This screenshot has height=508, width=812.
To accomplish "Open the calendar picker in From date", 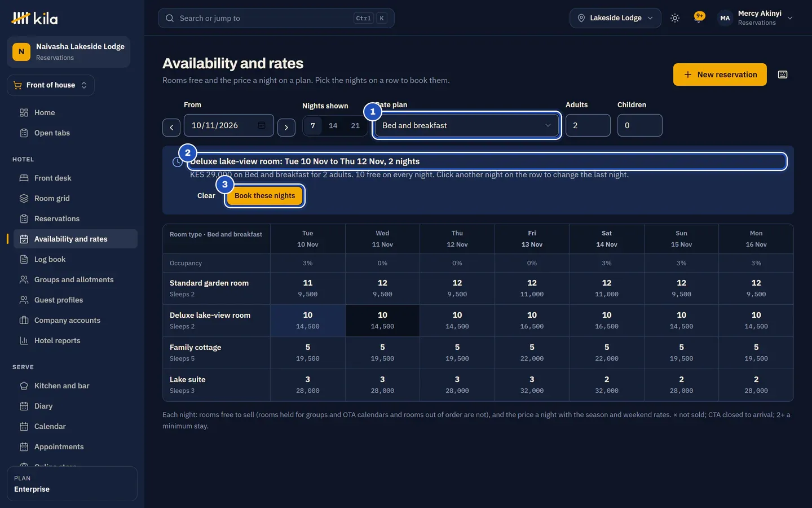I will [x=262, y=125].
